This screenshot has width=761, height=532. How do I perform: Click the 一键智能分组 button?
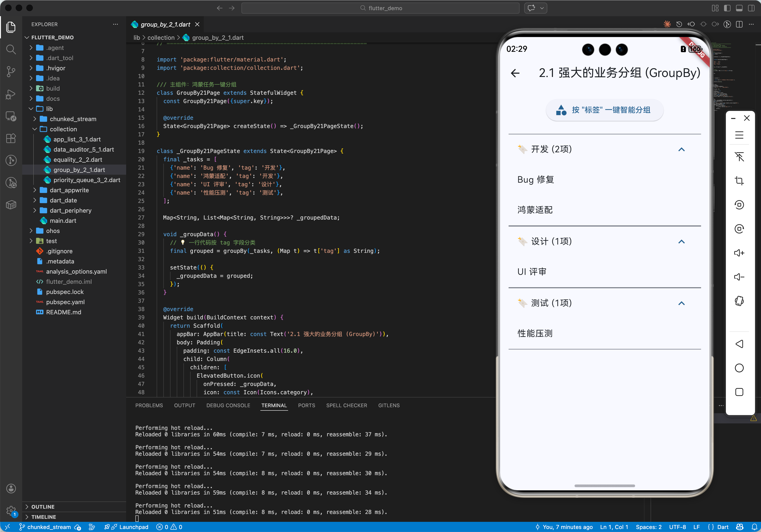pyautogui.click(x=604, y=110)
